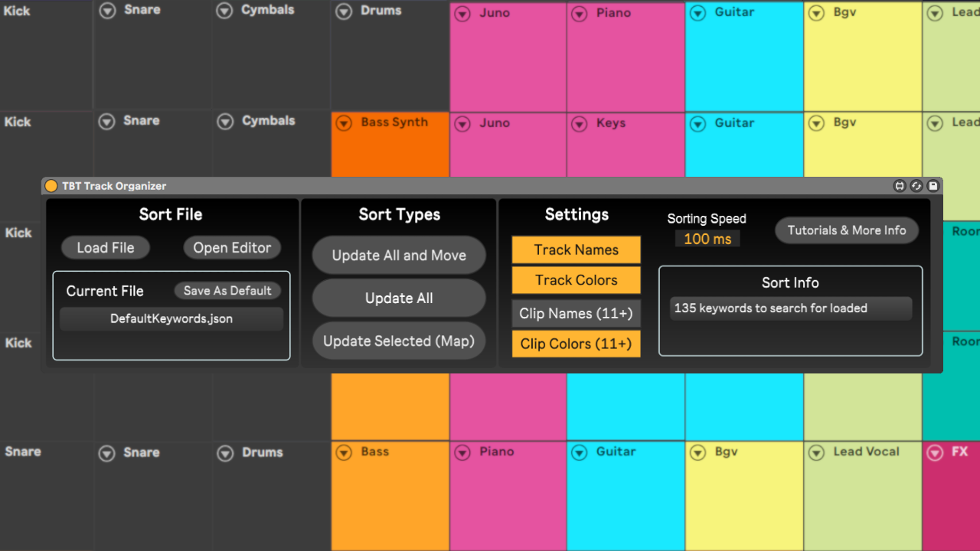Click the Snare label without arrow, bottom row

23,452
